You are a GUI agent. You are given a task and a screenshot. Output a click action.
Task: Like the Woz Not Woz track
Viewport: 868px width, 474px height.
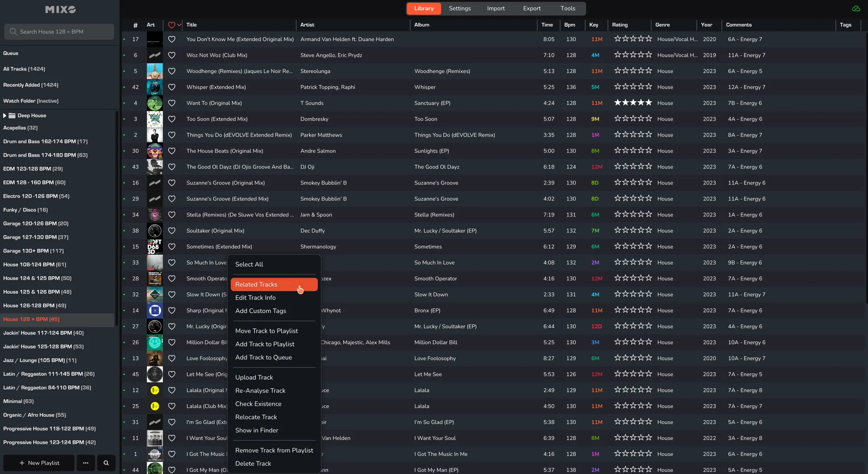(171, 55)
